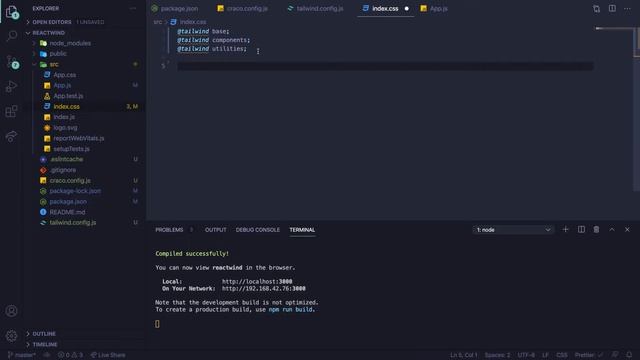Open the Search view icon
This screenshot has width=640, height=360.
click(x=12, y=36)
